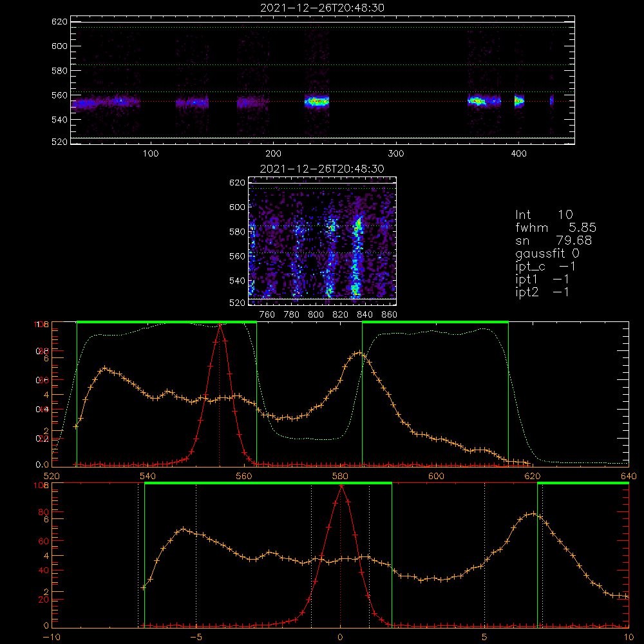Select the 'ipt_c -1' text

pos(545,267)
